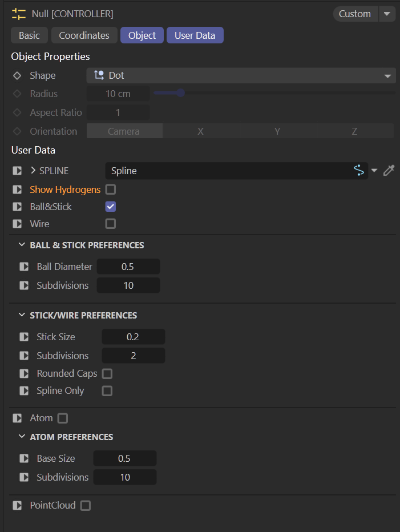Click the Stick Size value field
The width and height of the screenshot is (400, 532).
point(133,337)
